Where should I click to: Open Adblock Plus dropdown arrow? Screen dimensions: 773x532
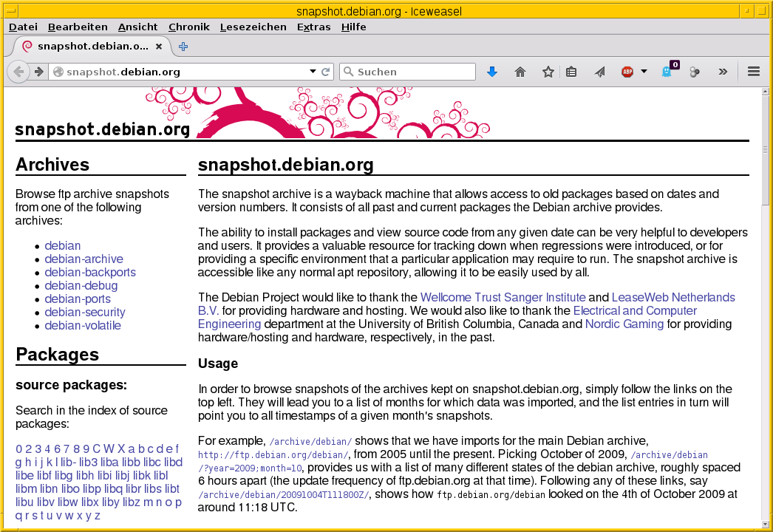pyautogui.click(x=644, y=72)
